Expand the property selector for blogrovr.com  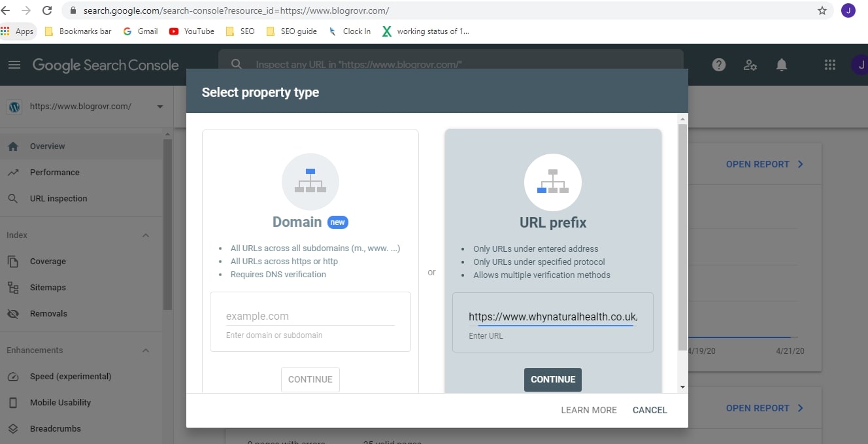tap(159, 106)
